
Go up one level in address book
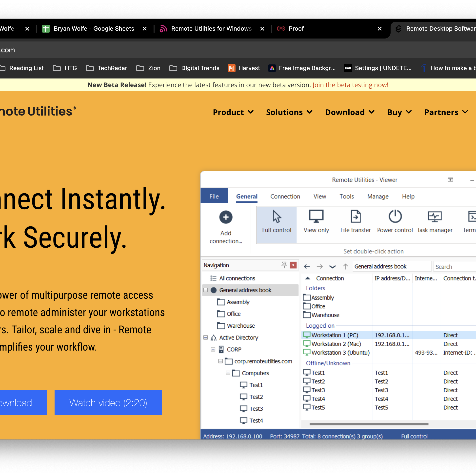pos(345,266)
